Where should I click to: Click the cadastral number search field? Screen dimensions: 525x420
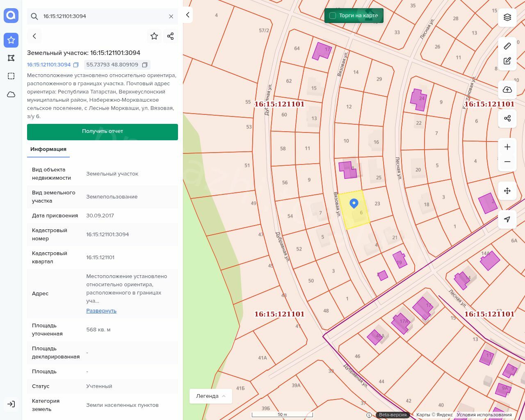(x=103, y=16)
